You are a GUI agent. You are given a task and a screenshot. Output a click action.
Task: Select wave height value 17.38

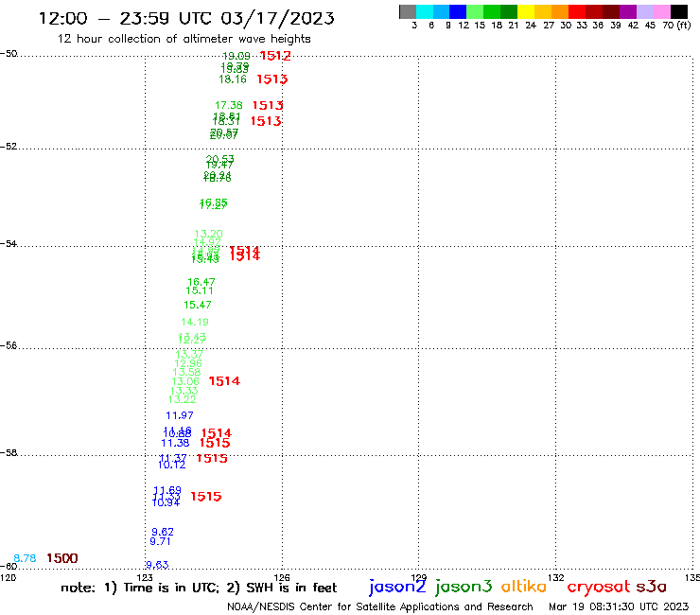tap(229, 105)
